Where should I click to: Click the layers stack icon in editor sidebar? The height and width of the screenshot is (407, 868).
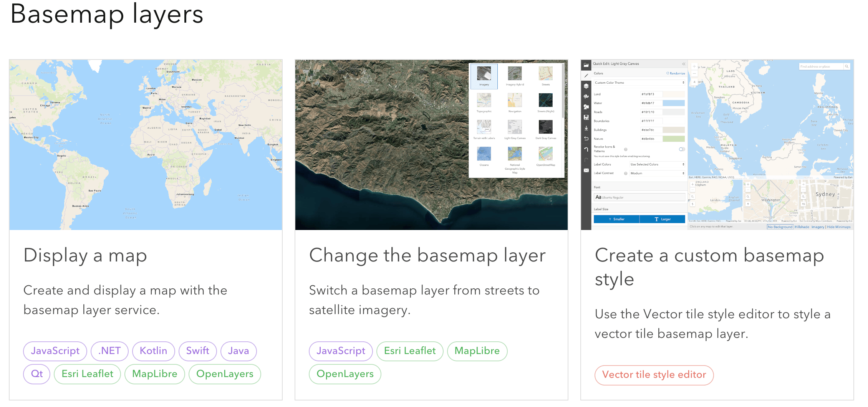(x=586, y=86)
